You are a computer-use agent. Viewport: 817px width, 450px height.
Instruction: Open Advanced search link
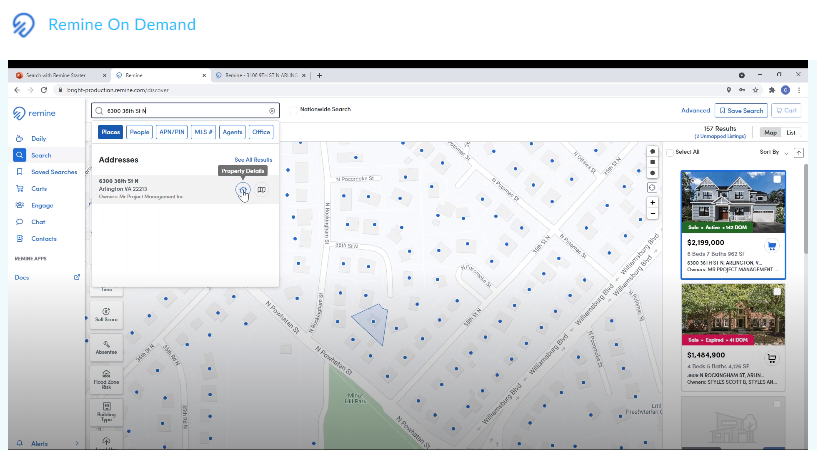[x=696, y=110]
